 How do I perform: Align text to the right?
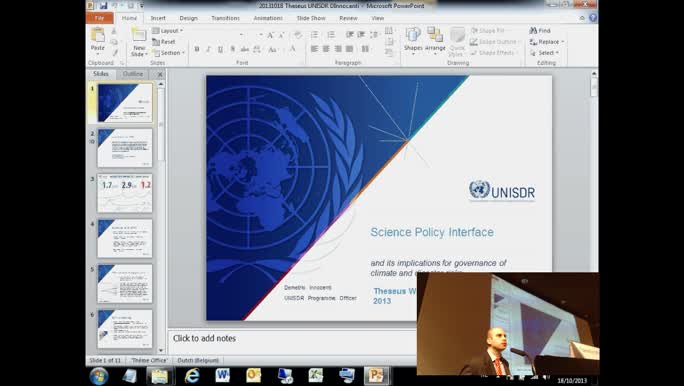coord(338,49)
